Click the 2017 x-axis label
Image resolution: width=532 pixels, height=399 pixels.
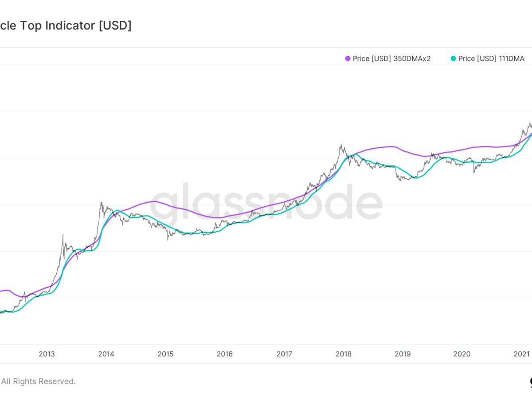pyautogui.click(x=284, y=354)
